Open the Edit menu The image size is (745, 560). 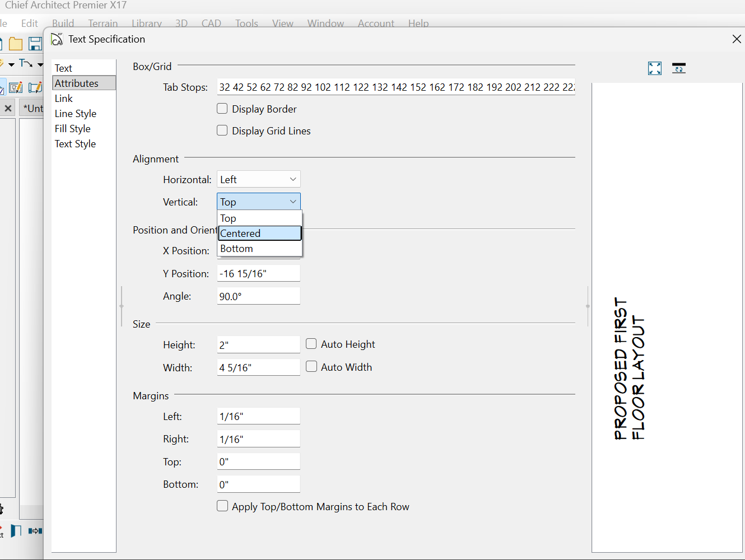[x=30, y=24]
